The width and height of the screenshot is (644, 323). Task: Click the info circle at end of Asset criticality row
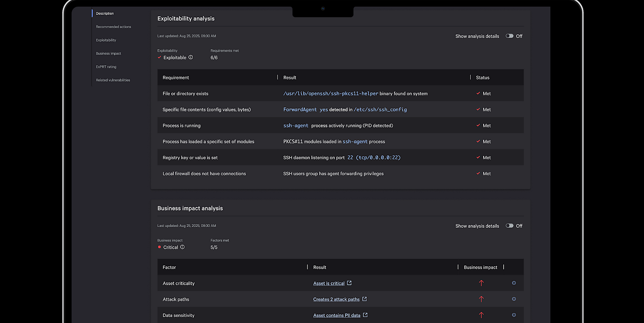[x=514, y=283]
